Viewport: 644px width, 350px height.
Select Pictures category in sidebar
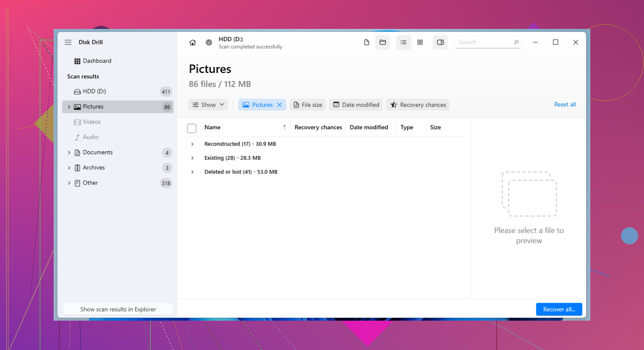pos(118,107)
